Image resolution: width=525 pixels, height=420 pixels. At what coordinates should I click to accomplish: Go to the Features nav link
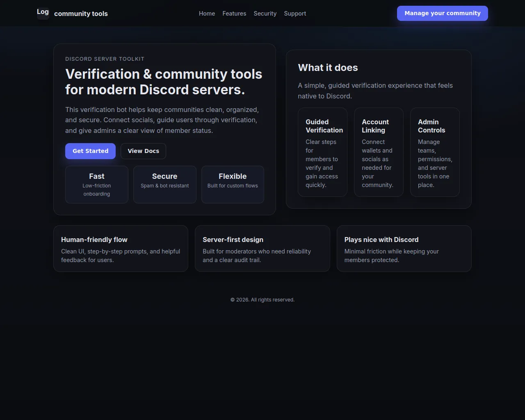pyautogui.click(x=234, y=14)
